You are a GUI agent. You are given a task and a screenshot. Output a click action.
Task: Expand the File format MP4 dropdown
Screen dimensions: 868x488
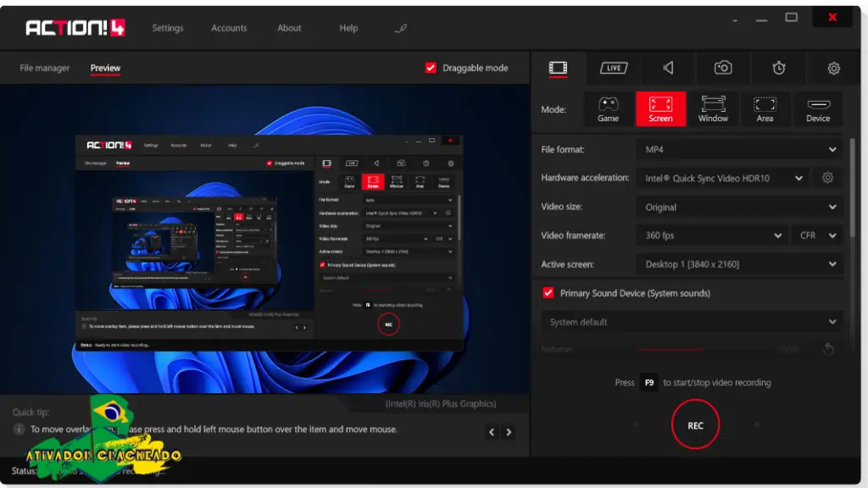click(739, 149)
